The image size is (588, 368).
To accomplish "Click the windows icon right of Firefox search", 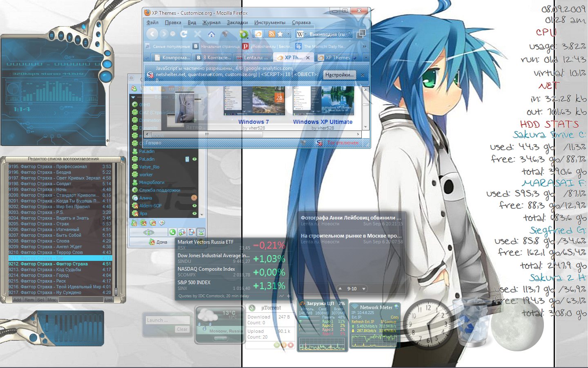I will coord(361,34).
